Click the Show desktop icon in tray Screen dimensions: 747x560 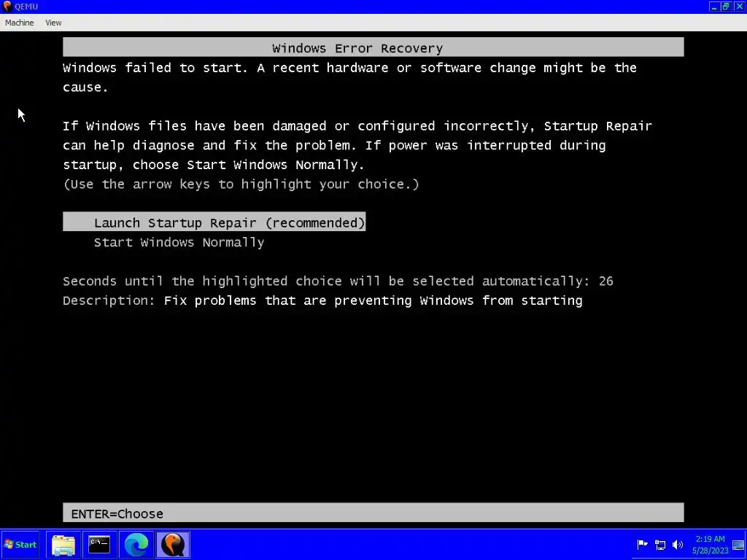pyautogui.click(x=738, y=545)
